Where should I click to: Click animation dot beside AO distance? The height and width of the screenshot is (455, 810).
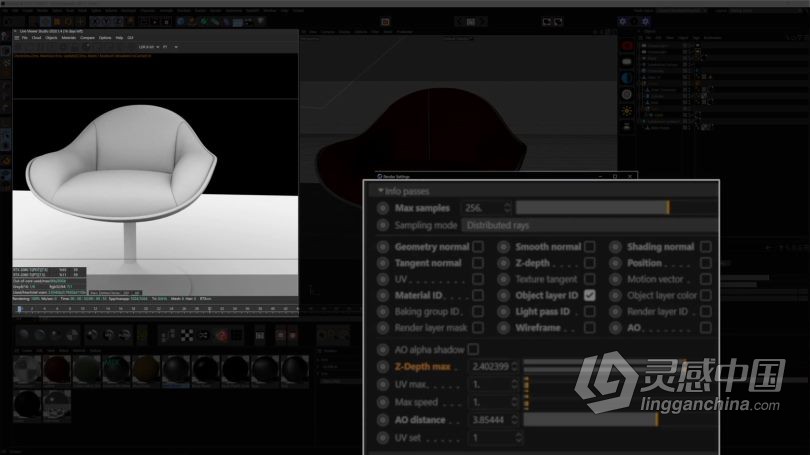pyautogui.click(x=383, y=420)
